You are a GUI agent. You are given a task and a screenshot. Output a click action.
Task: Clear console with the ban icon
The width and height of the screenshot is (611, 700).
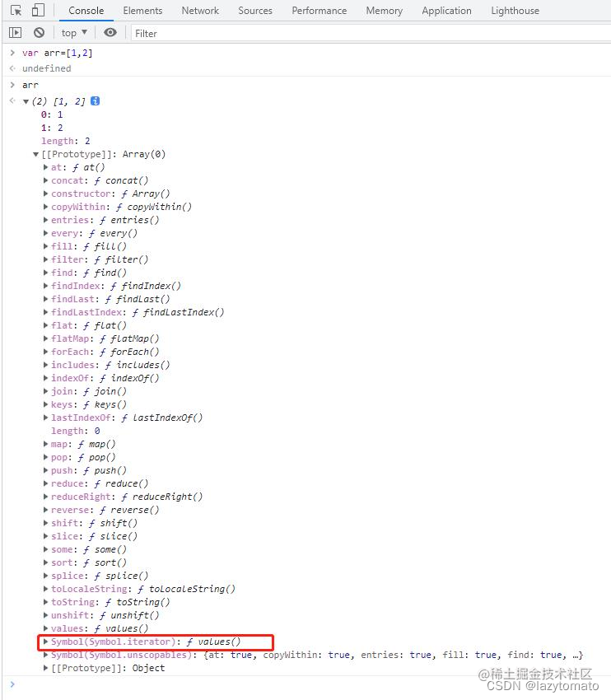[40, 33]
